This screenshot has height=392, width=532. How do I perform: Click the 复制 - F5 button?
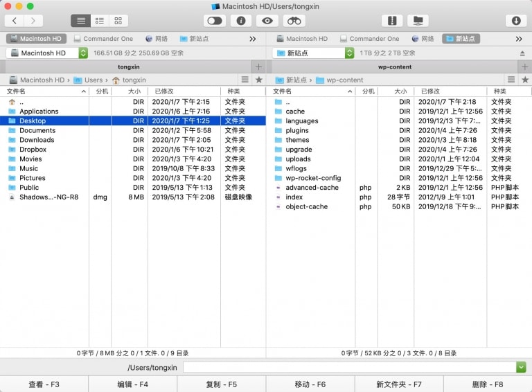pos(222,384)
